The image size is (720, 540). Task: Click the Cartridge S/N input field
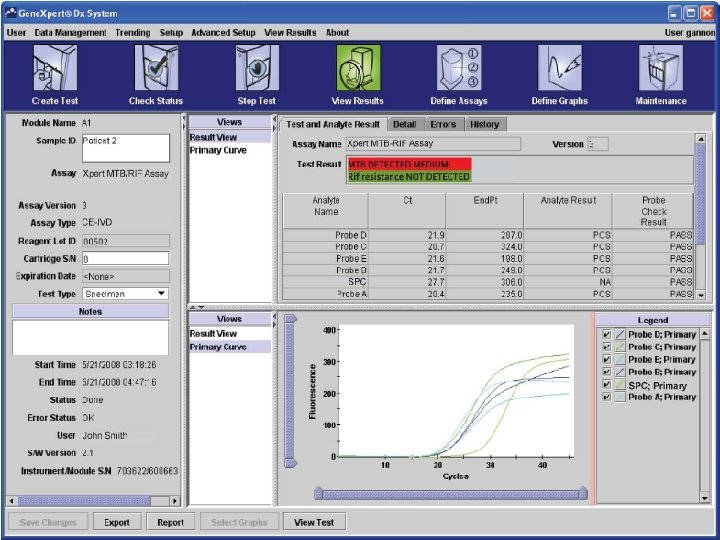pos(125,259)
